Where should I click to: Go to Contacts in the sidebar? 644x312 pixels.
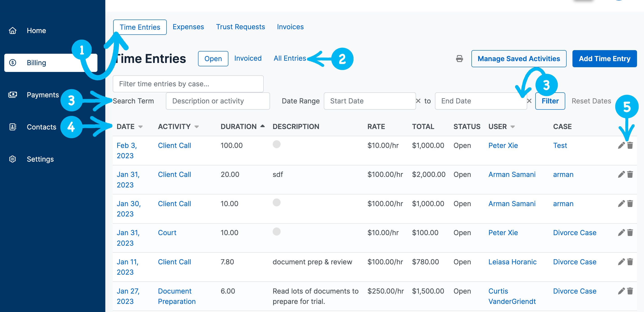point(41,127)
